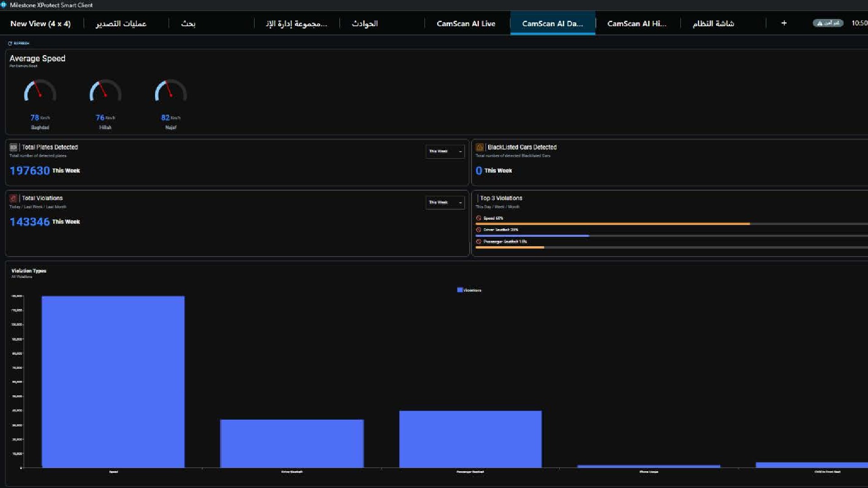Open This Week dropdown for Total Violations
This screenshot has width=868, height=488.
(x=445, y=202)
